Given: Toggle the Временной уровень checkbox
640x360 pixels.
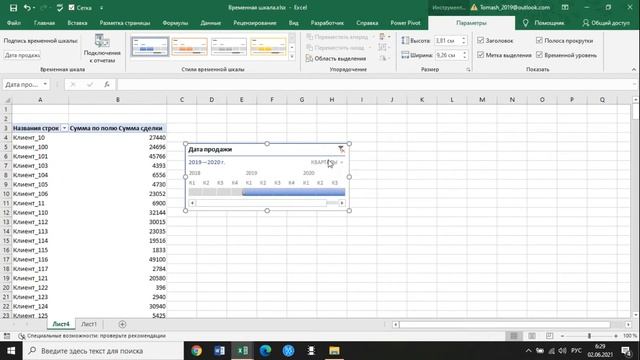Looking at the screenshot, I should [x=539, y=55].
